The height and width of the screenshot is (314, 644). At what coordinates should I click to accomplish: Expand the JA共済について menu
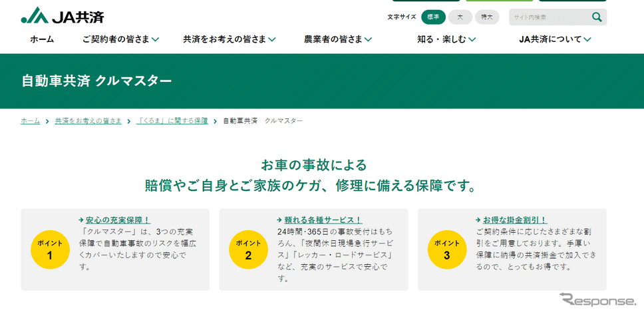[x=555, y=39]
